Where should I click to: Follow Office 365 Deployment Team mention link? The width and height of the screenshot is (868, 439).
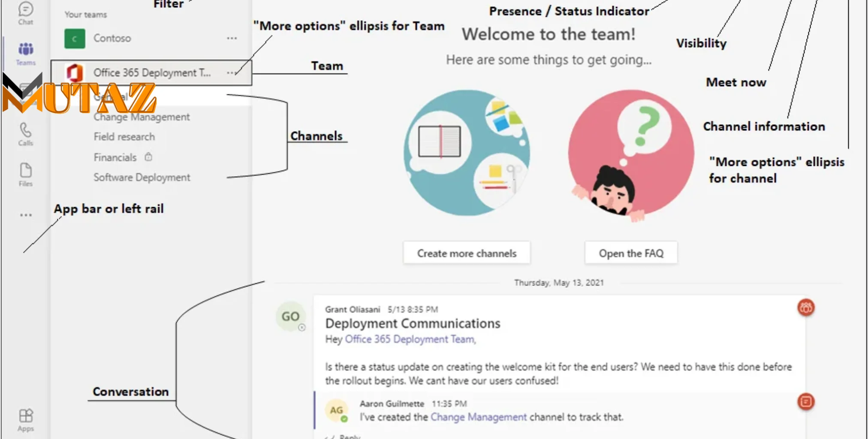pyautogui.click(x=410, y=339)
